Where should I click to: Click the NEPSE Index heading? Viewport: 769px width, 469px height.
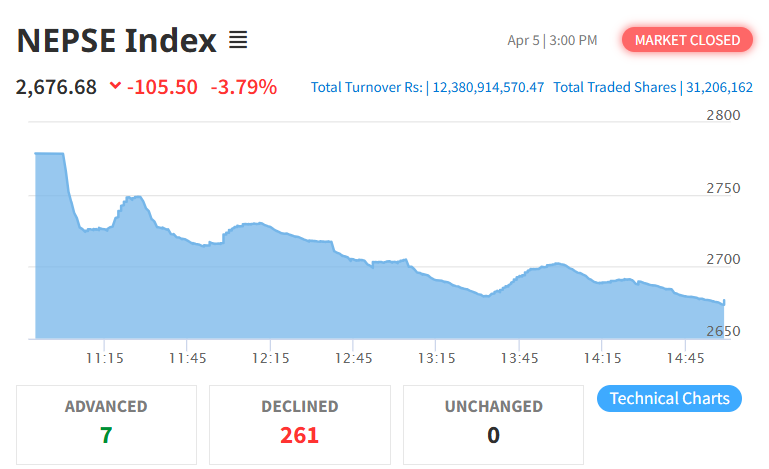coord(116,41)
